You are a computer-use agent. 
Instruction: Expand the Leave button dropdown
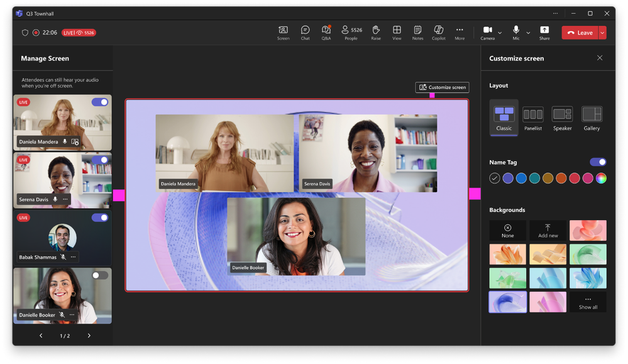click(x=602, y=33)
